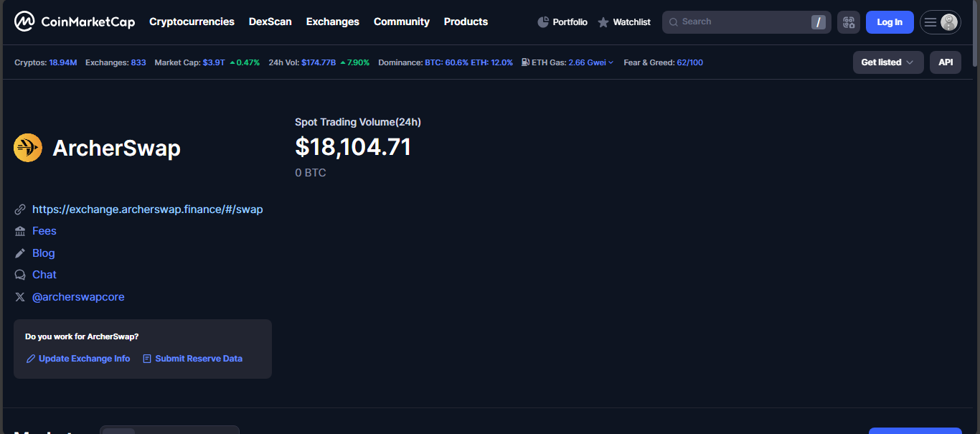
Task: Open the archerswap.finance exchange URL link
Action: [147, 209]
